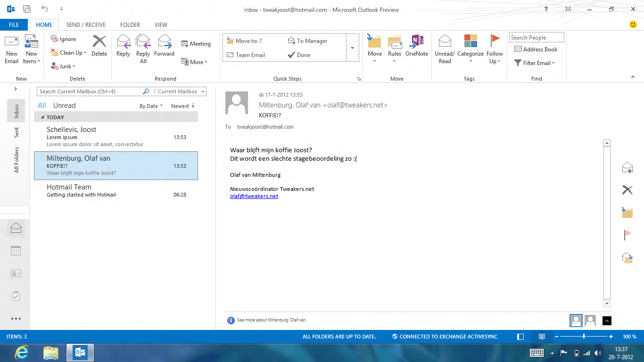The width and height of the screenshot is (644, 362).
Task: Toggle Unread/Read status
Action: click(445, 49)
